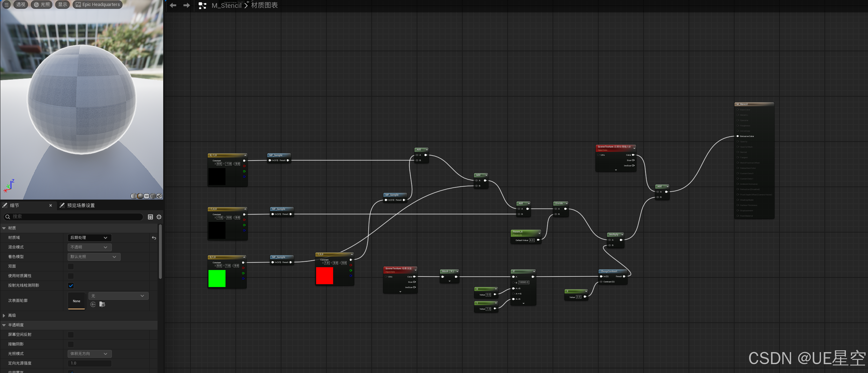Expand the Mask (R) node chevron
The width and height of the screenshot is (868, 373).
coord(450,281)
